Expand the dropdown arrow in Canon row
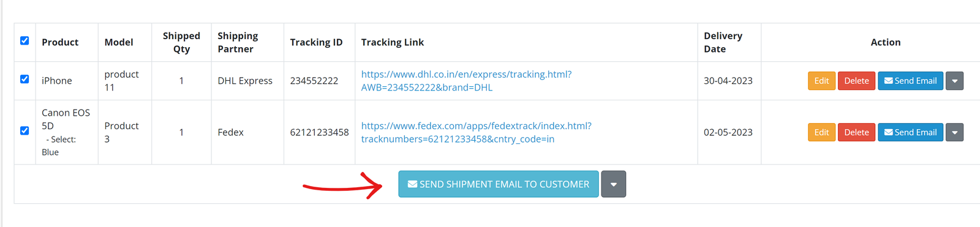Screen dimensions: 980x227 click(954, 132)
